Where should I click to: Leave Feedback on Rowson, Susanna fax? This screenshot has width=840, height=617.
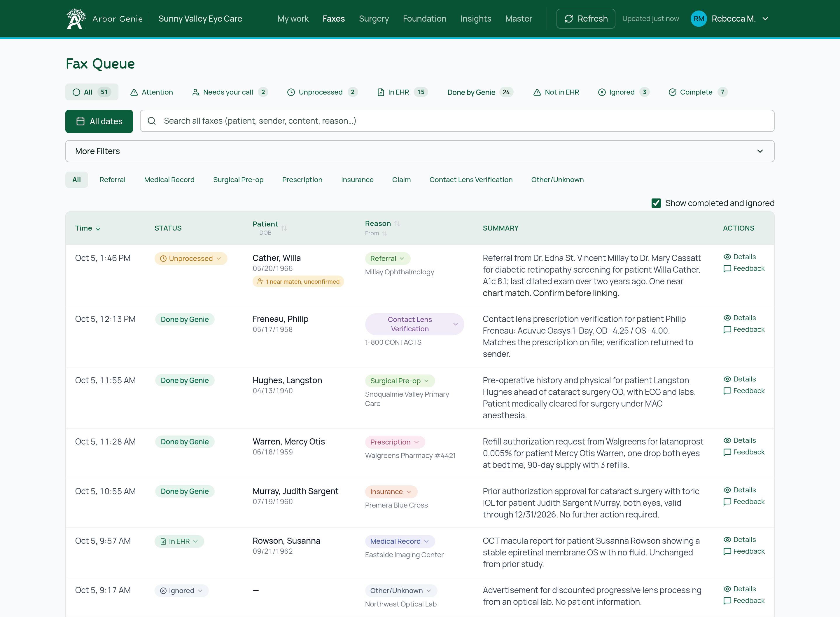pyautogui.click(x=744, y=551)
